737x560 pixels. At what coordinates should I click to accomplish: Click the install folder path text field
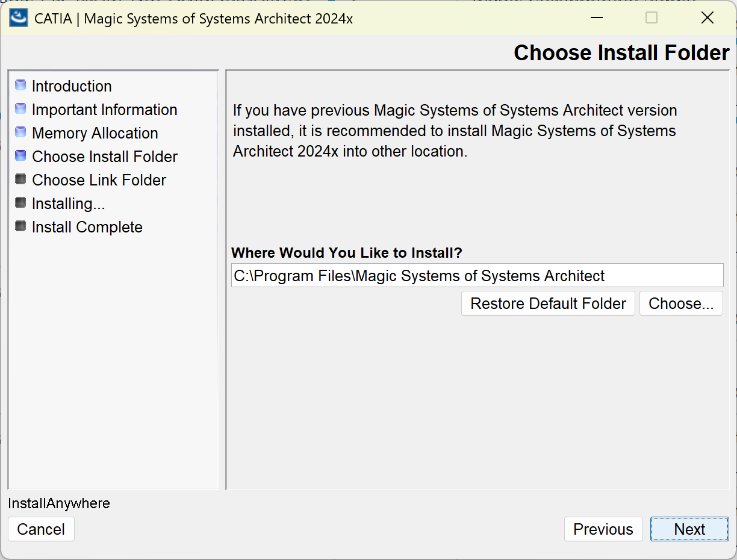point(477,276)
